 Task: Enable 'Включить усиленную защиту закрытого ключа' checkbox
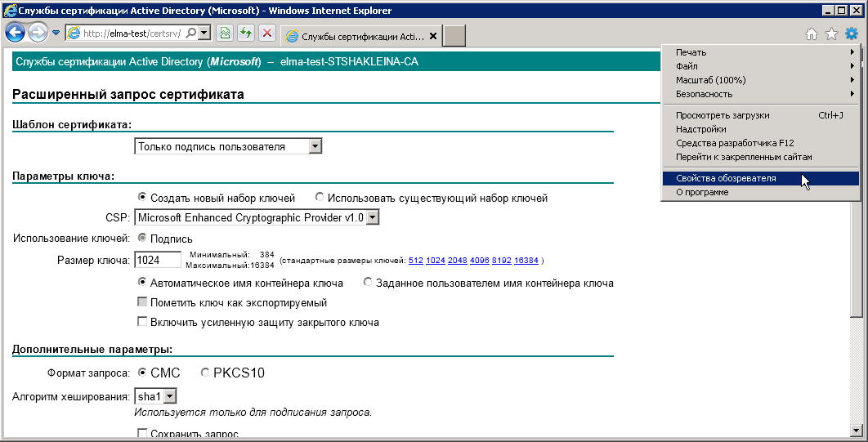coord(142,322)
